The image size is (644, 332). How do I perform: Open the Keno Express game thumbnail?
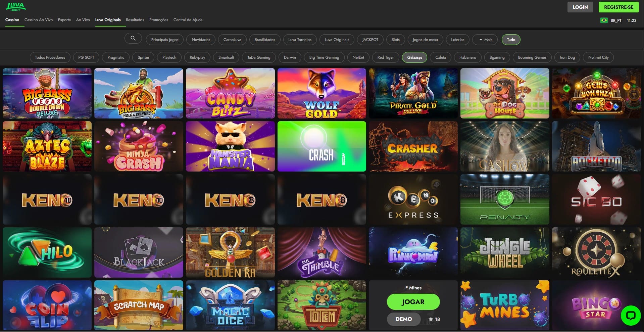(x=413, y=199)
